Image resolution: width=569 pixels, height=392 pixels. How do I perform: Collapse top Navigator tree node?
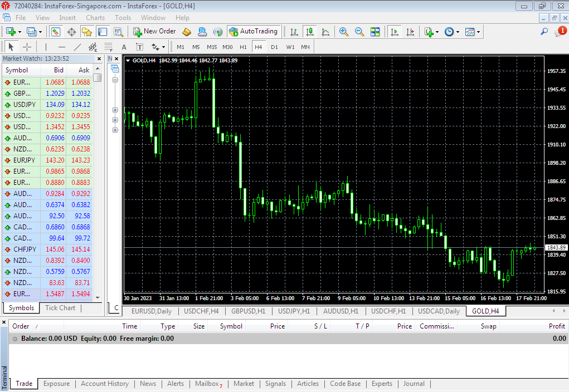pos(115,80)
